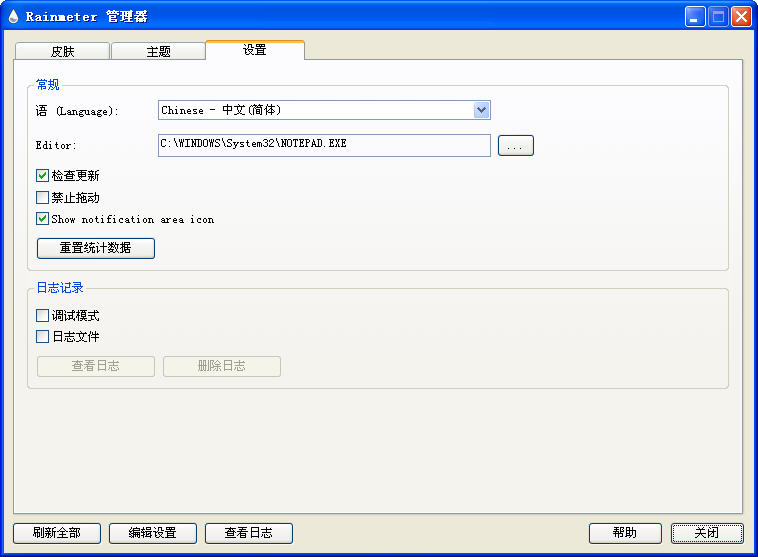The image size is (758, 557).
Task: Enable the 禁止拖动 checkbox
Action: pos(43,198)
